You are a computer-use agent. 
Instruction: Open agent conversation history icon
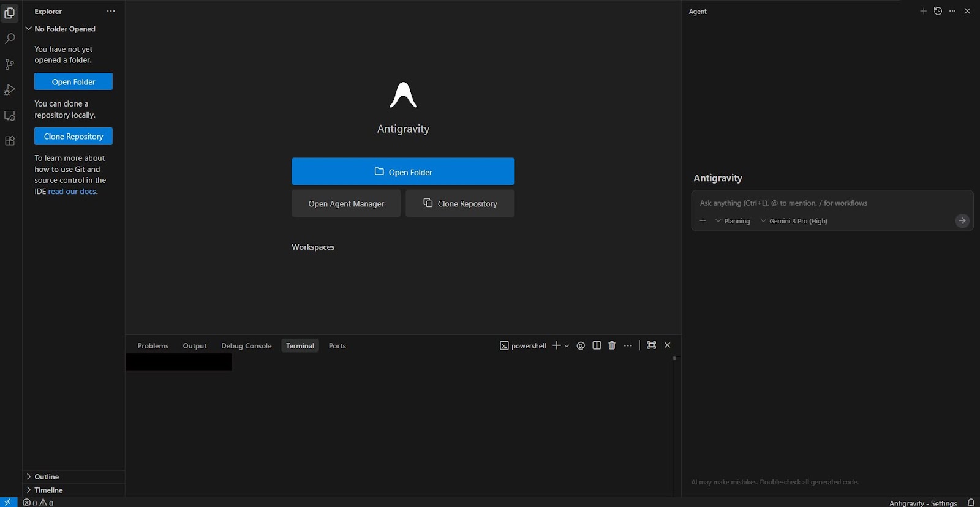click(938, 11)
